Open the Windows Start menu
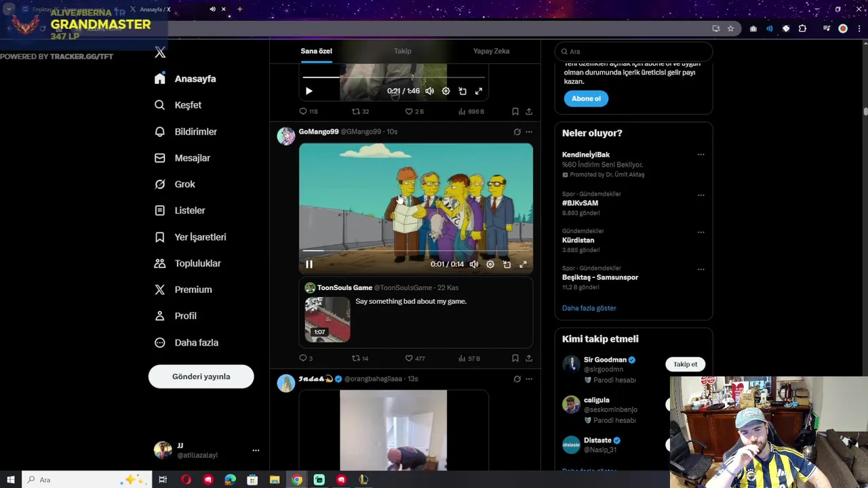 11,480
